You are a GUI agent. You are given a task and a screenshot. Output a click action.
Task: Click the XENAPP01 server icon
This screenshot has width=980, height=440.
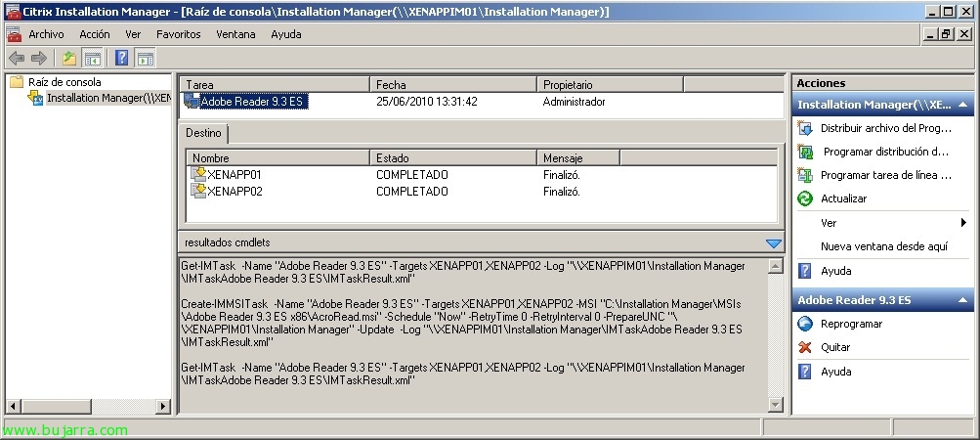pos(198,174)
